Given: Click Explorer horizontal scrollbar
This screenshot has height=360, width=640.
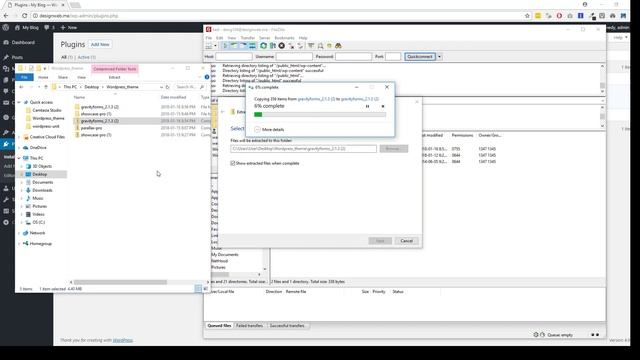Looking at the screenshot, I should tap(120, 282).
